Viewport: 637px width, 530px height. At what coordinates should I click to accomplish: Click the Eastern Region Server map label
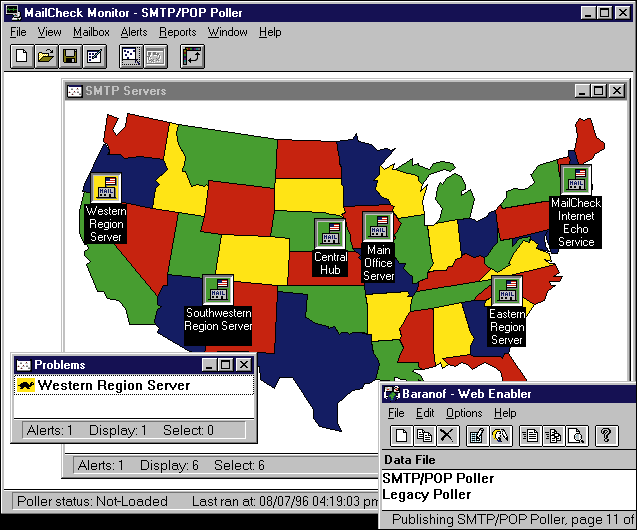507,327
